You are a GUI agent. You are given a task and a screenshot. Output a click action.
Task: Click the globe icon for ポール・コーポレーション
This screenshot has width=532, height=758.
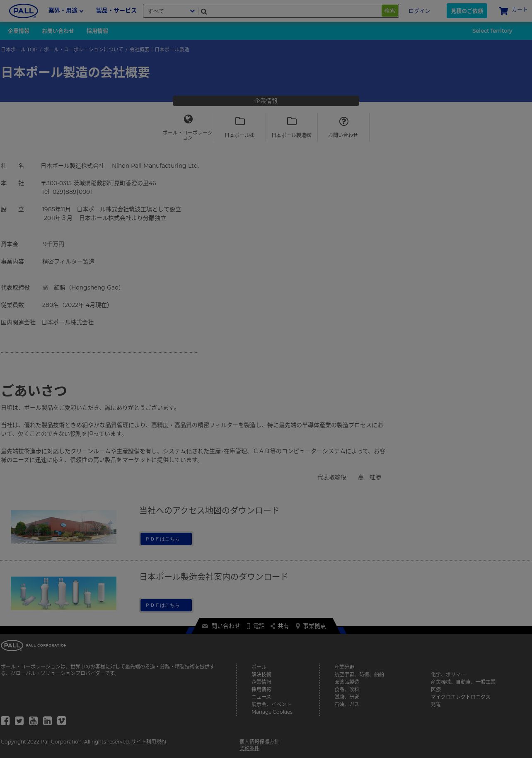(188, 119)
